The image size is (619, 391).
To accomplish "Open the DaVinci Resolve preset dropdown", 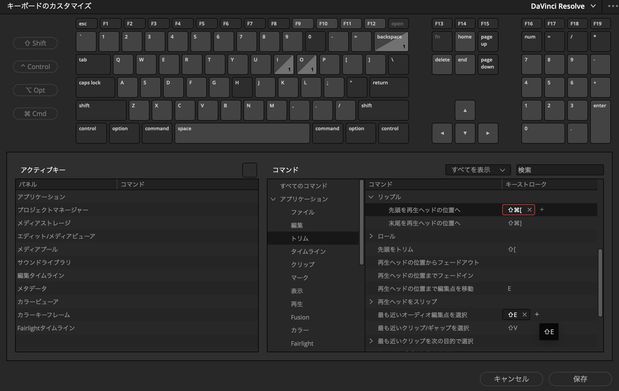I will 563,6.
